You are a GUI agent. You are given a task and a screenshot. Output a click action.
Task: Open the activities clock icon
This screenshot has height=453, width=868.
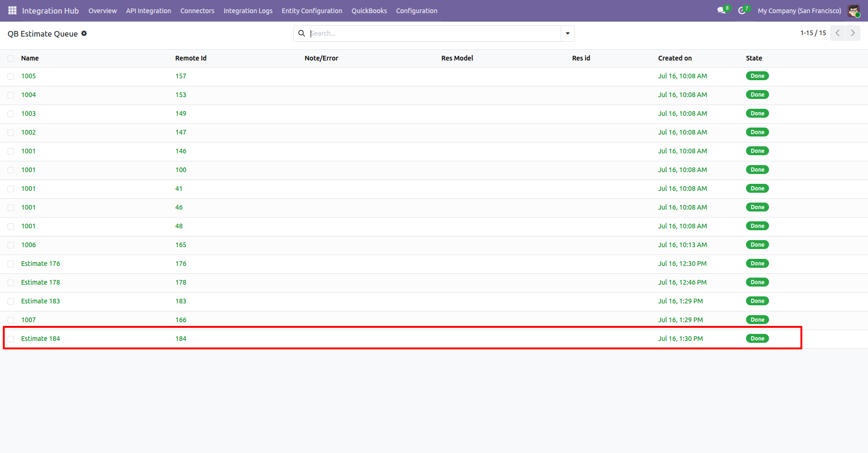tap(742, 10)
